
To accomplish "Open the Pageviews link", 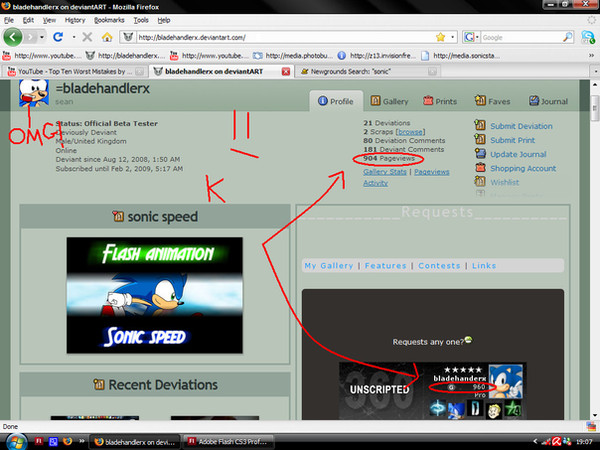I will point(432,172).
